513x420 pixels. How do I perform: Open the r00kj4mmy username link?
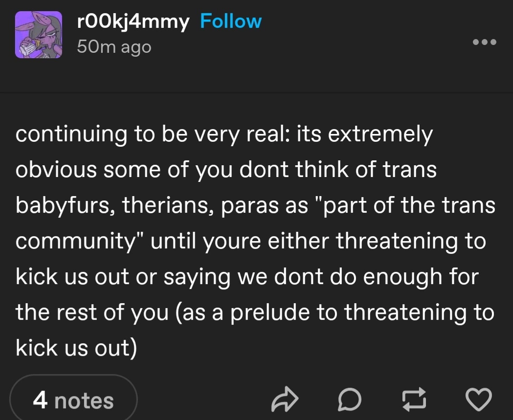(x=133, y=22)
